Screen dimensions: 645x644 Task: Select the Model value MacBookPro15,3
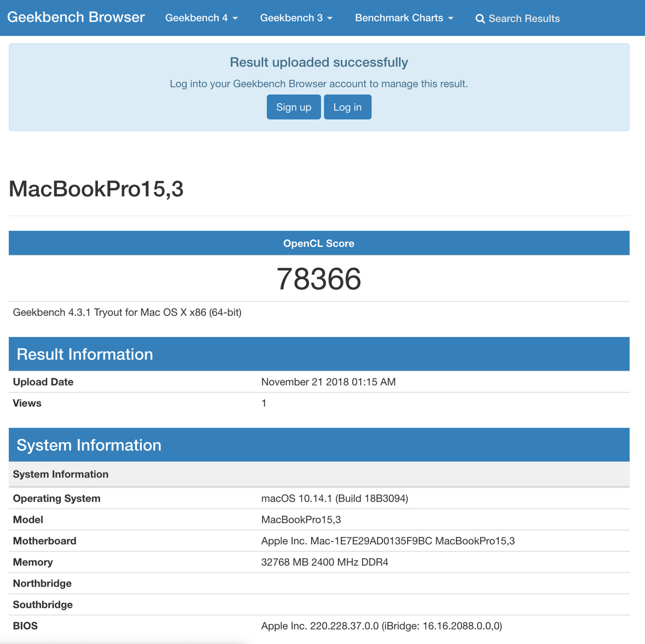[301, 519]
